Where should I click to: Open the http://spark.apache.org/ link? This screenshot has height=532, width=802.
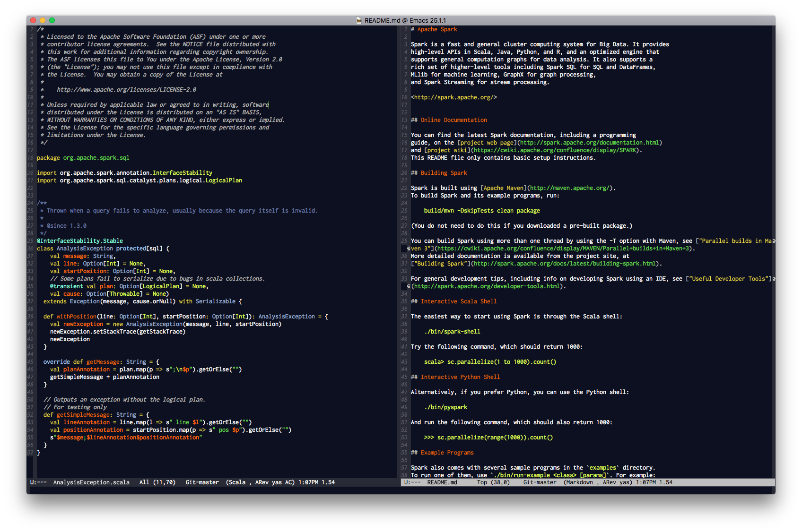pos(454,97)
